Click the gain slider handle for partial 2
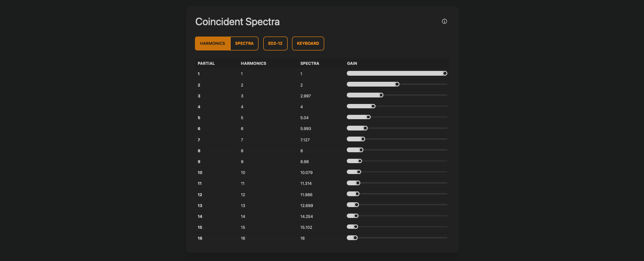644x261 pixels. 396,84
